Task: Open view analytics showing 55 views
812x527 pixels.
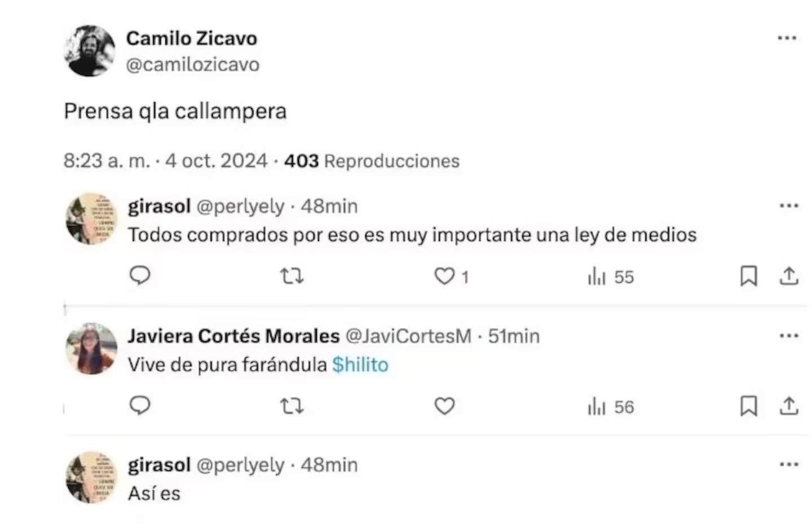Action: point(610,276)
